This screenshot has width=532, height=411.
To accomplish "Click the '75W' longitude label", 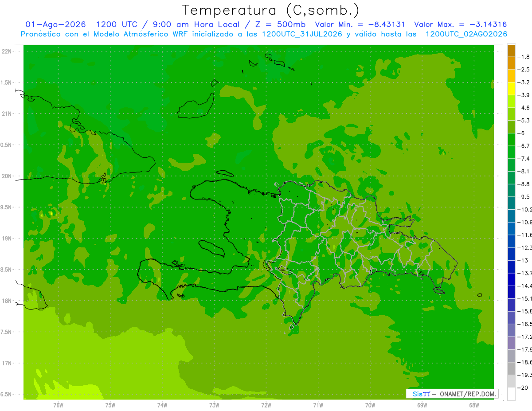I will tap(110, 405).
